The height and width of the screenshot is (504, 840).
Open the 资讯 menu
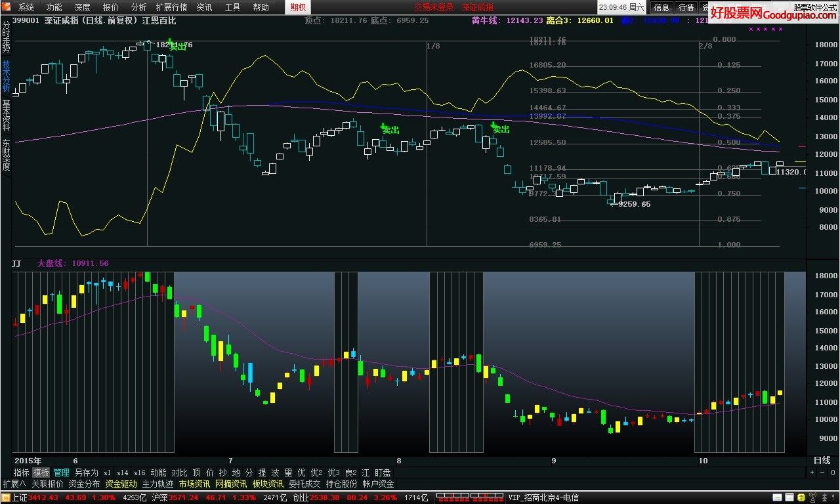click(205, 7)
